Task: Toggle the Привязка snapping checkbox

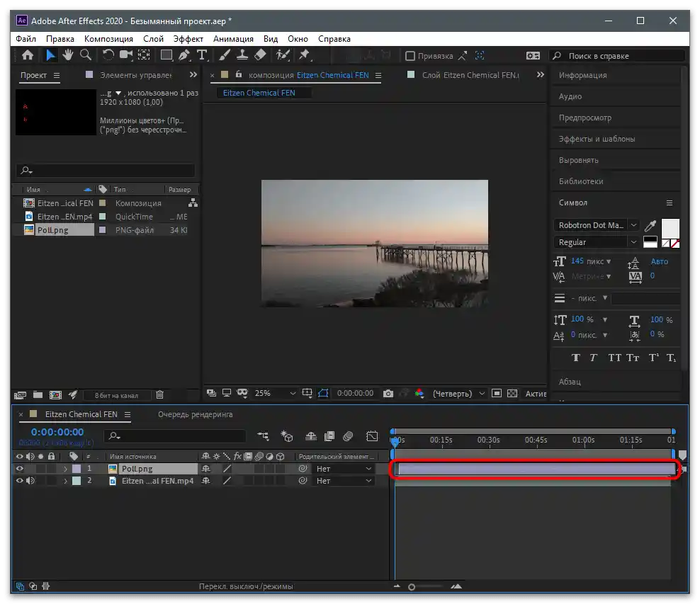Action: [x=410, y=56]
